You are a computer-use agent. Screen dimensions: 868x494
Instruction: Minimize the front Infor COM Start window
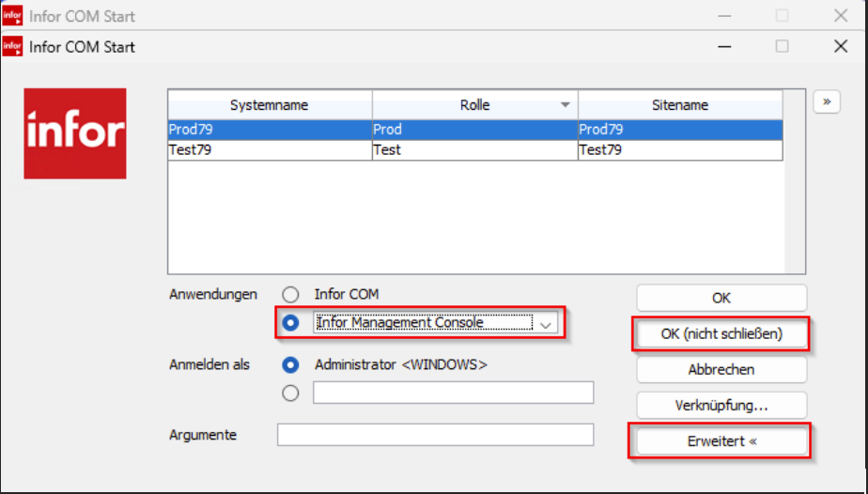point(724,46)
